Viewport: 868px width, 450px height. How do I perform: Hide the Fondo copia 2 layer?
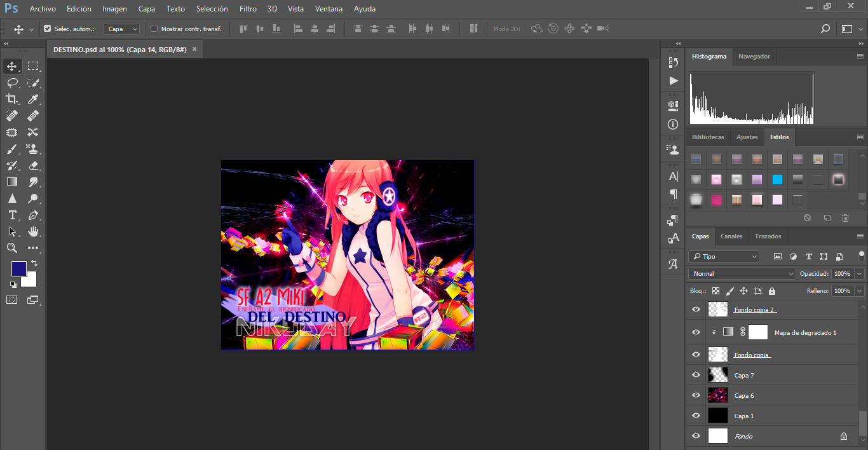click(696, 310)
